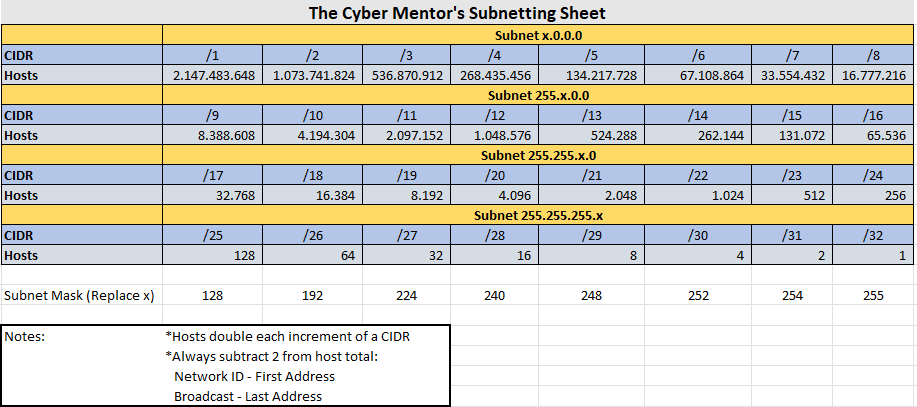This screenshot has width=917, height=407.
Task: Click the /16 CIDR cell
Action: [872, 115]
